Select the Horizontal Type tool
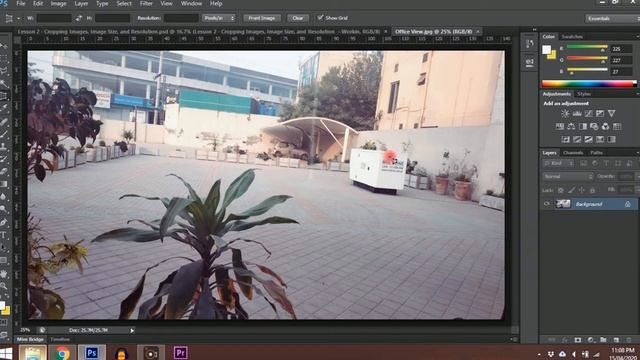Image resolution: width=640 pixels, height=360 pixels. click(4, 235)
